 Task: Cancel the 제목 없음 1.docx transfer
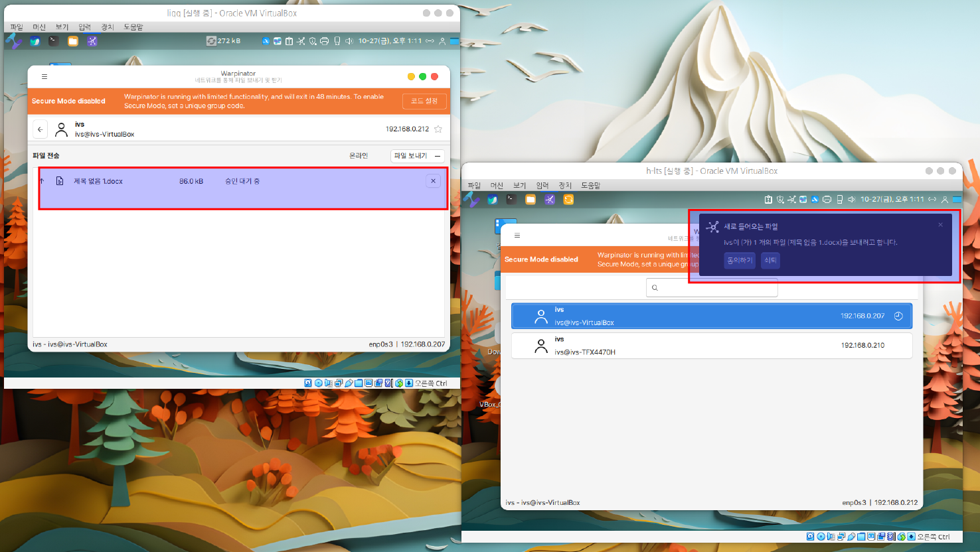(x=433, y=181)
